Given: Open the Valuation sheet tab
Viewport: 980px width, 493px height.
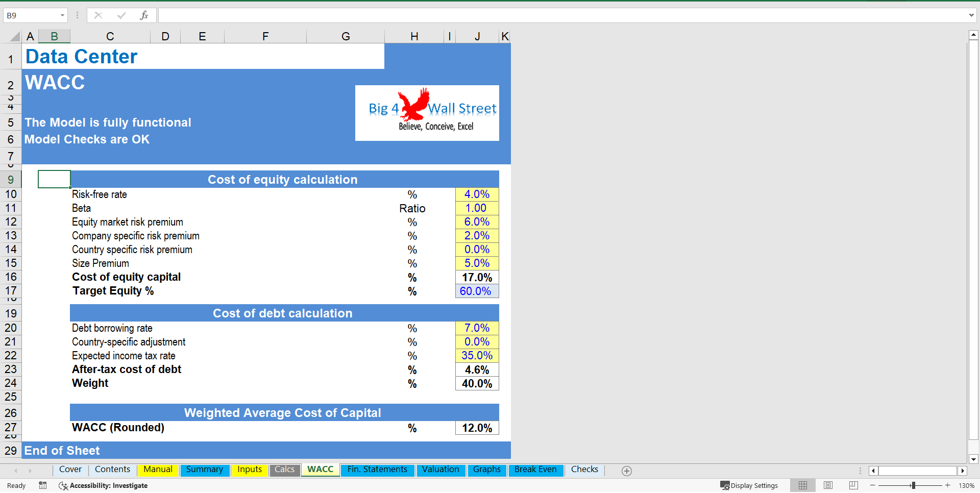Looking at the screenshot, I should (440, 470).
